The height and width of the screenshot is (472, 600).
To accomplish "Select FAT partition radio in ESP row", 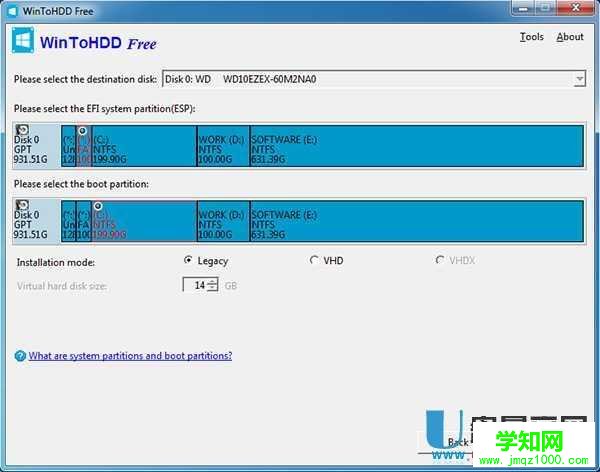I will (x=82, y=131).
